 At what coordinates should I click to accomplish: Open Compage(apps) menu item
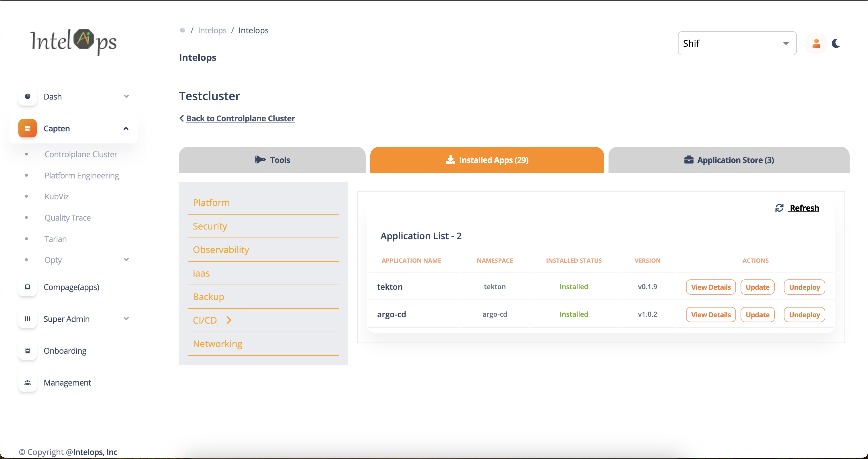(x=71, y=287)
